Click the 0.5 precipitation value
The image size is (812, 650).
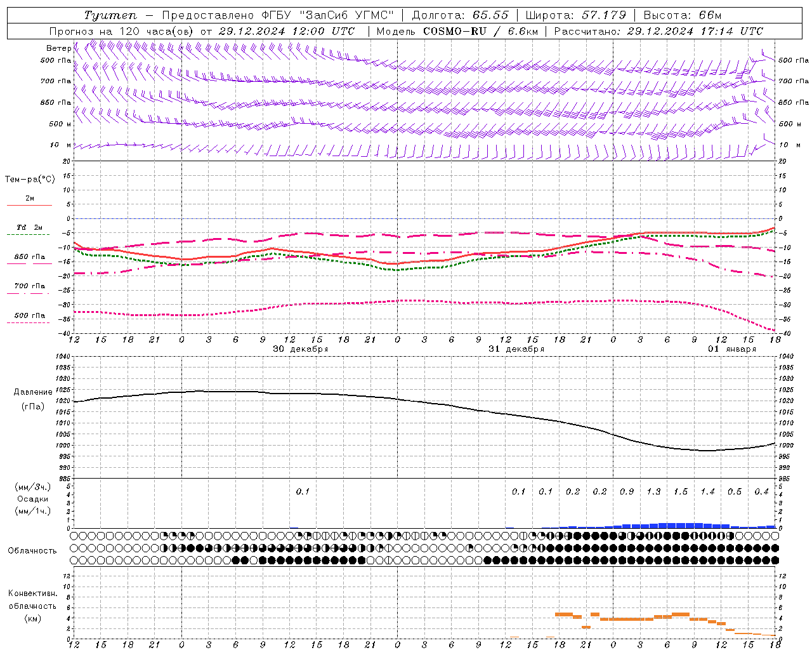tap(735, 491)
